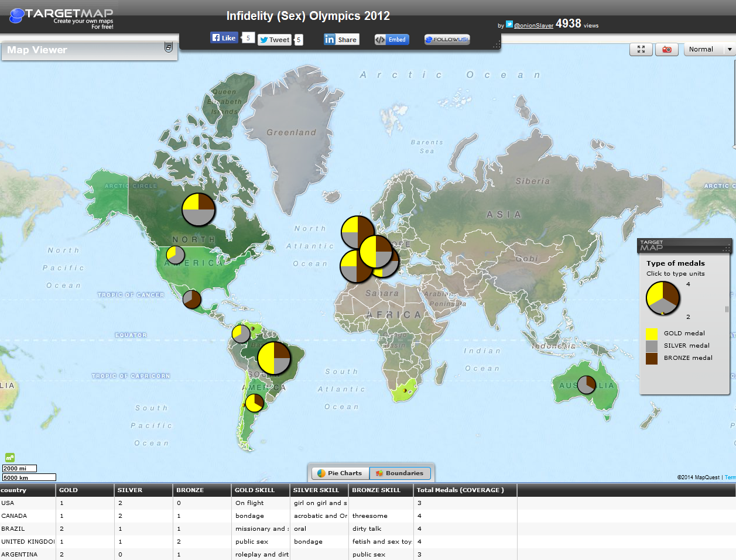Select the Boundaries tab

[400, 473]
